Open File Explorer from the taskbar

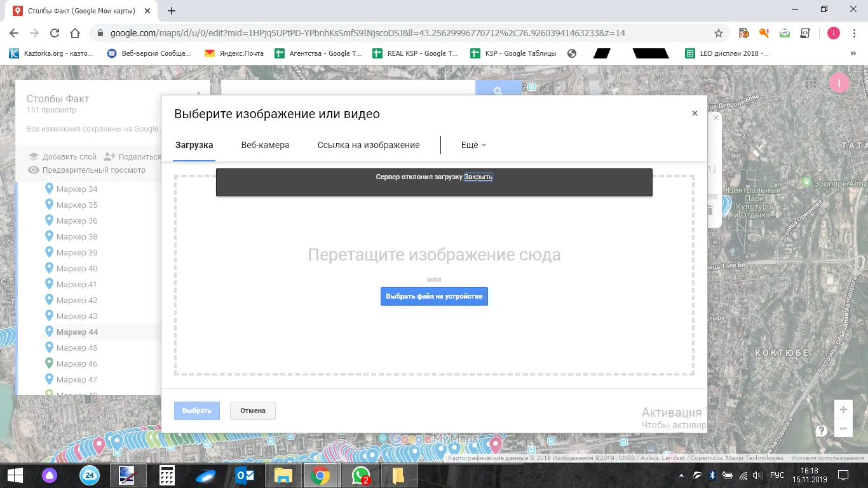click(x=283, y=475)
